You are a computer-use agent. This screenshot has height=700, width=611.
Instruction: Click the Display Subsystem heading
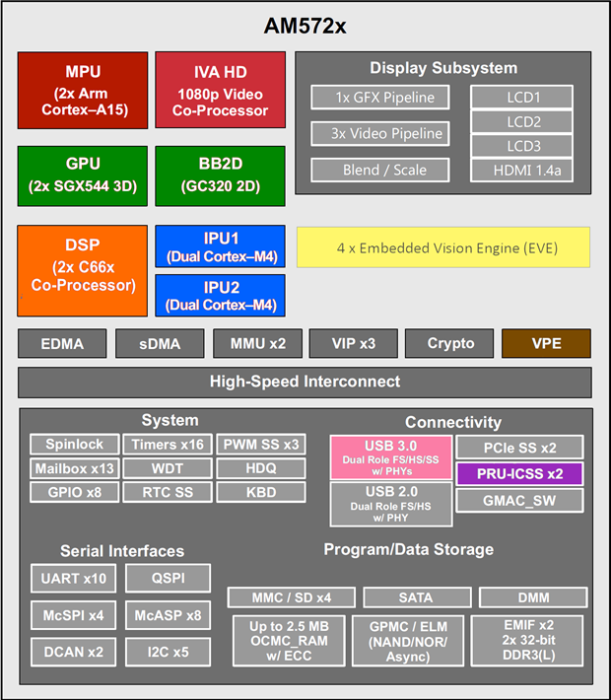click(x=443, y=68)
